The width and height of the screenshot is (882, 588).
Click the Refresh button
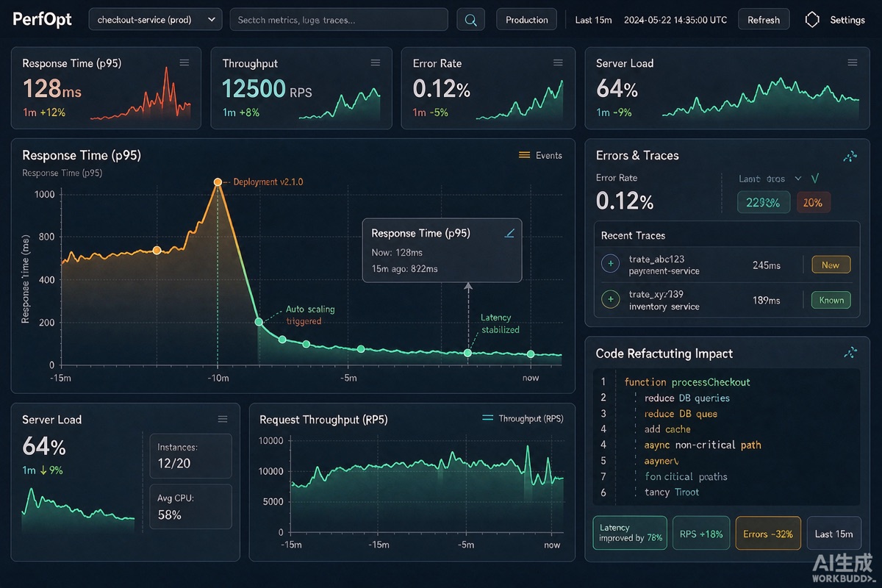(764, 20)
